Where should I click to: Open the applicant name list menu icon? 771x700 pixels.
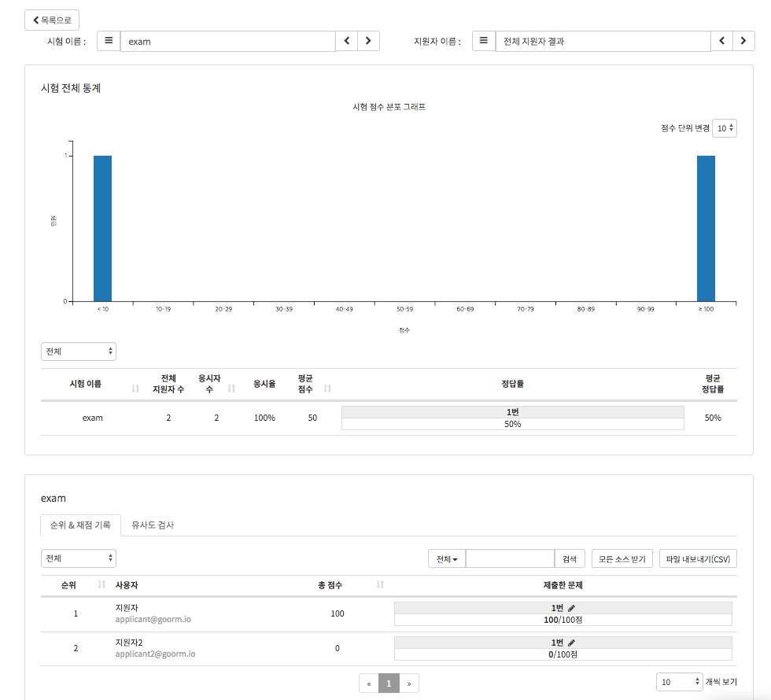click(x=484, y=42)
